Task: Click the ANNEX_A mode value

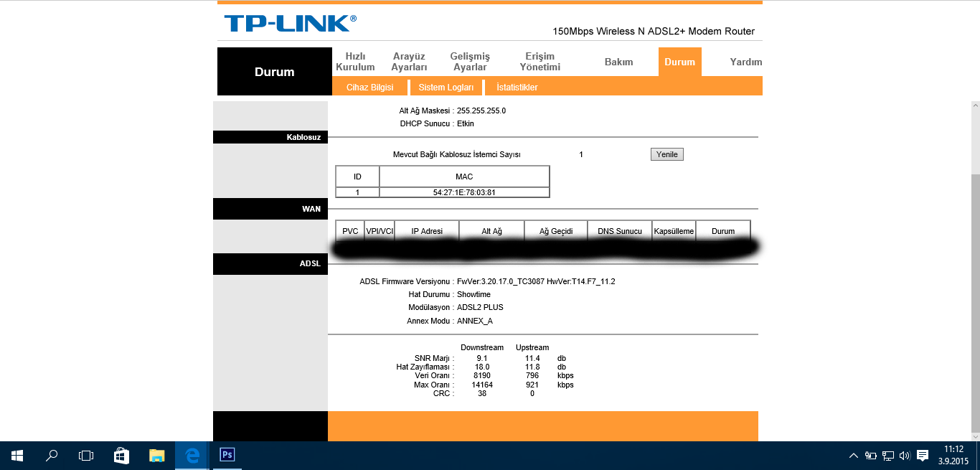Action: tap(475, 321)
